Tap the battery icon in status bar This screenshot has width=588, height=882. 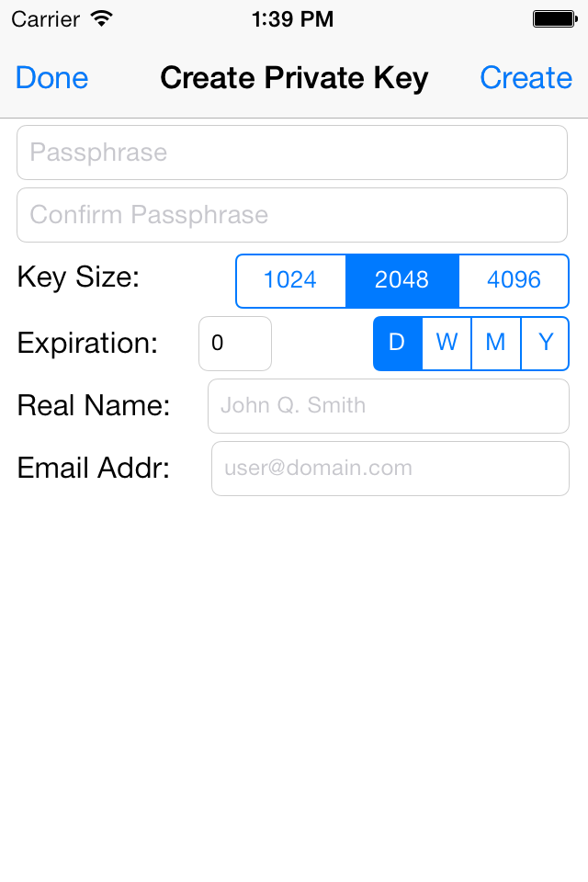pos(554,18)
